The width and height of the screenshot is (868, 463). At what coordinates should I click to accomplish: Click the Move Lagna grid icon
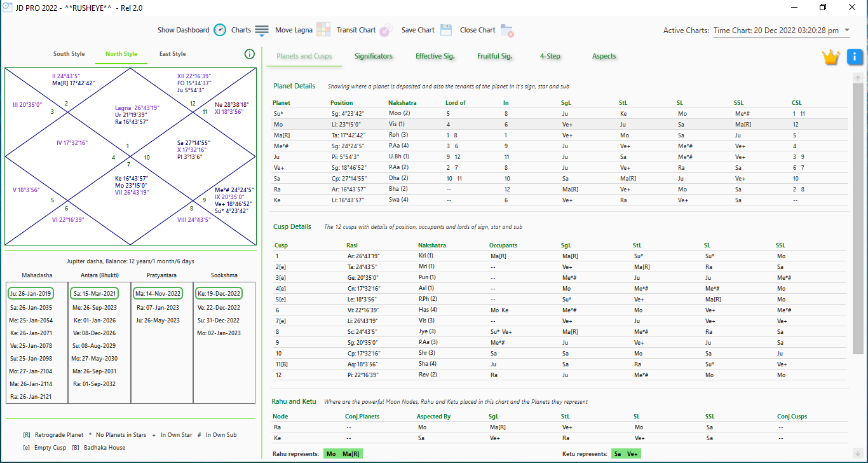click(323, 30)
